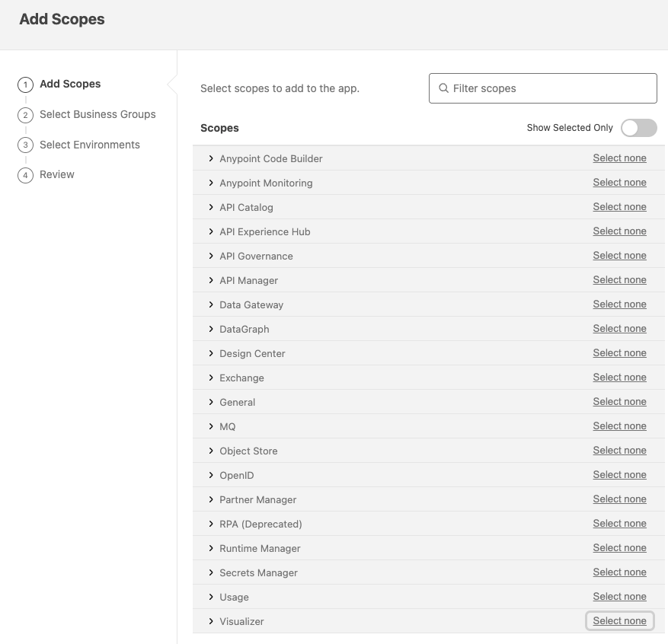The image size is (668, 644).
Task: Open the Select Environments step
Action: [x=90, y=145]
